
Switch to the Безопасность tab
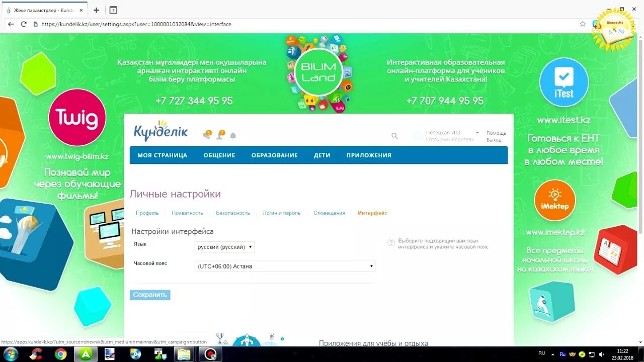coord(233,213)
